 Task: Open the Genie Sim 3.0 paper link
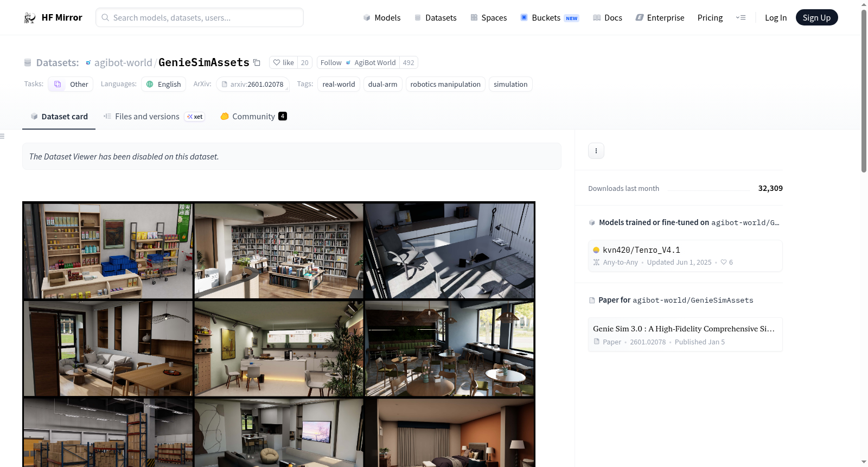[685, 335]
